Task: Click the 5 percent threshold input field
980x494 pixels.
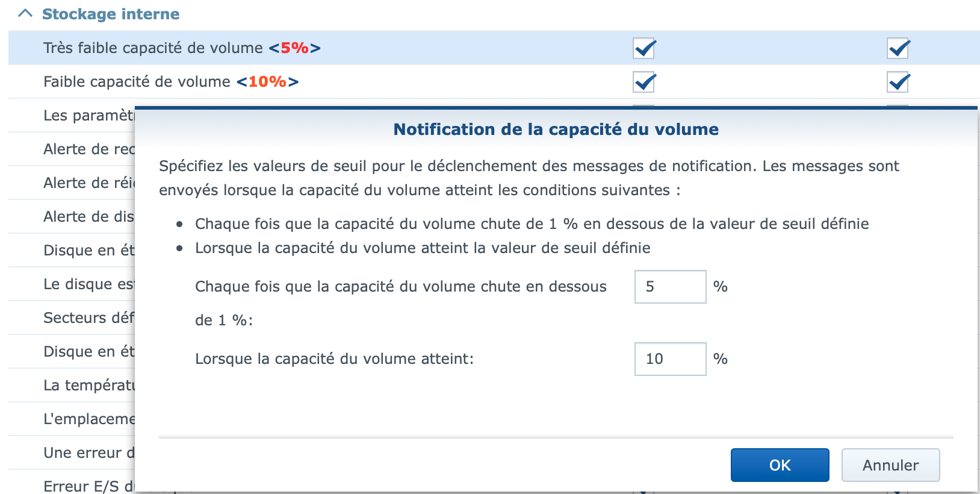Action: pos(669,287)
